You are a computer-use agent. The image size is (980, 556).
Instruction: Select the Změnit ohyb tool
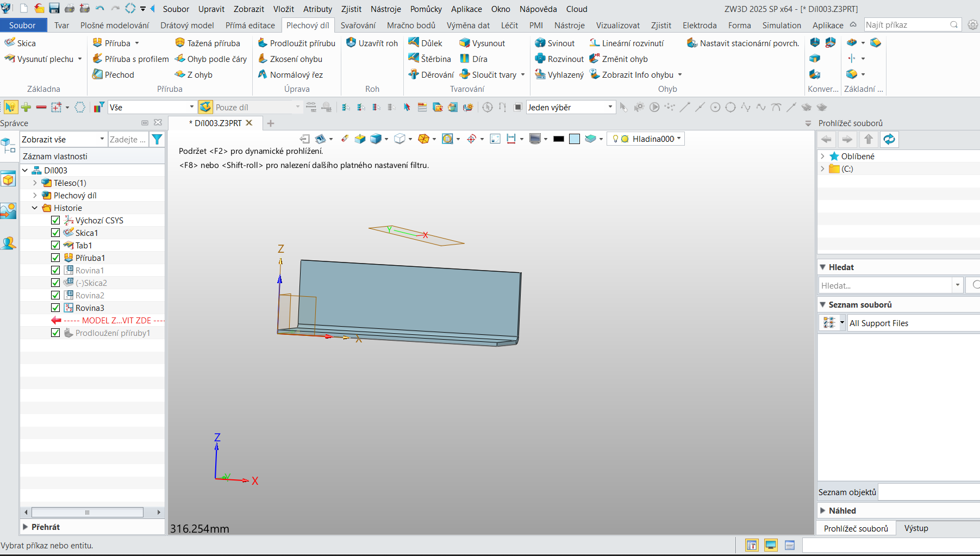[619, 59]
